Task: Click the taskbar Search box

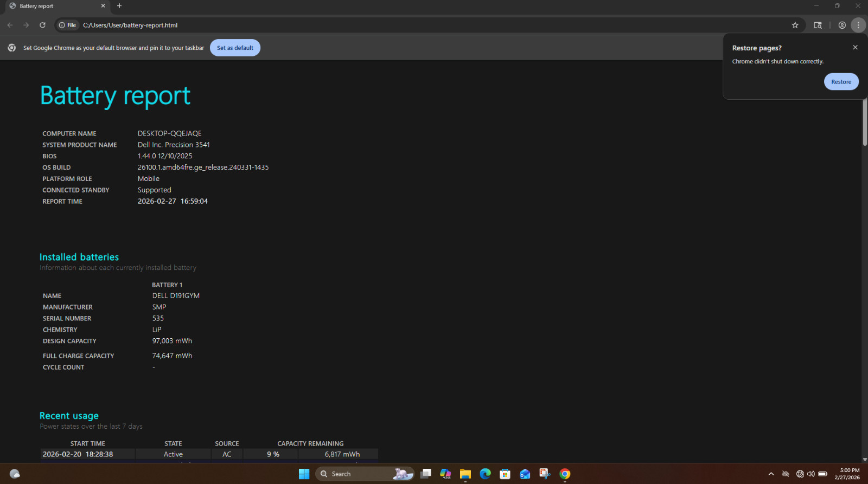Action: pyautogui.click(x=365, y=474)
